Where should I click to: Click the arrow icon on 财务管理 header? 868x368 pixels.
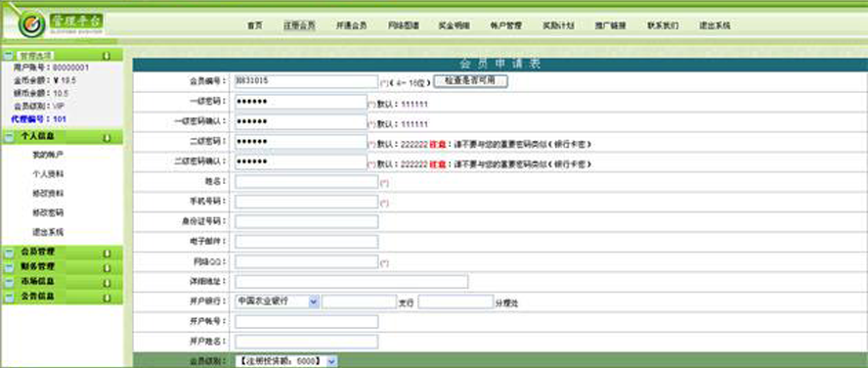(107, 268)
